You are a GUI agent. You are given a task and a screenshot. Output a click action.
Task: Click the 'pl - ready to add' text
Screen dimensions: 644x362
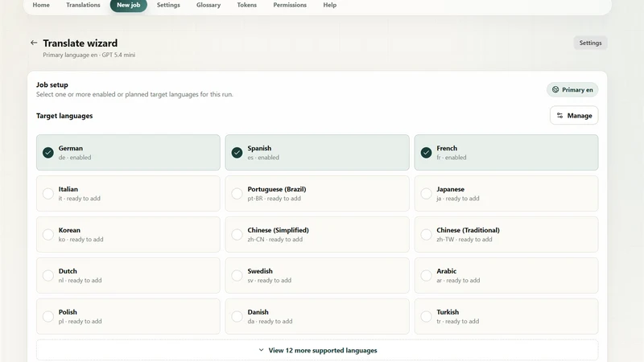tap(80, 322)
